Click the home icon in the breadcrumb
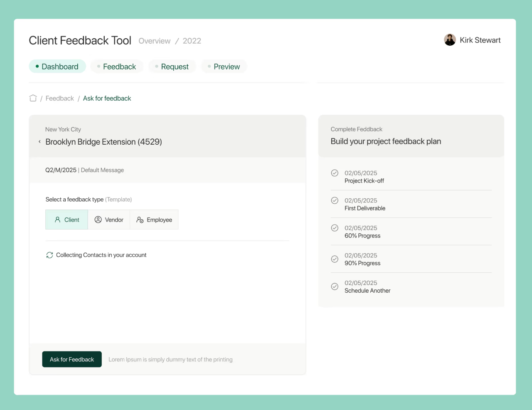 pyautogui.click(x=33, y=98)
